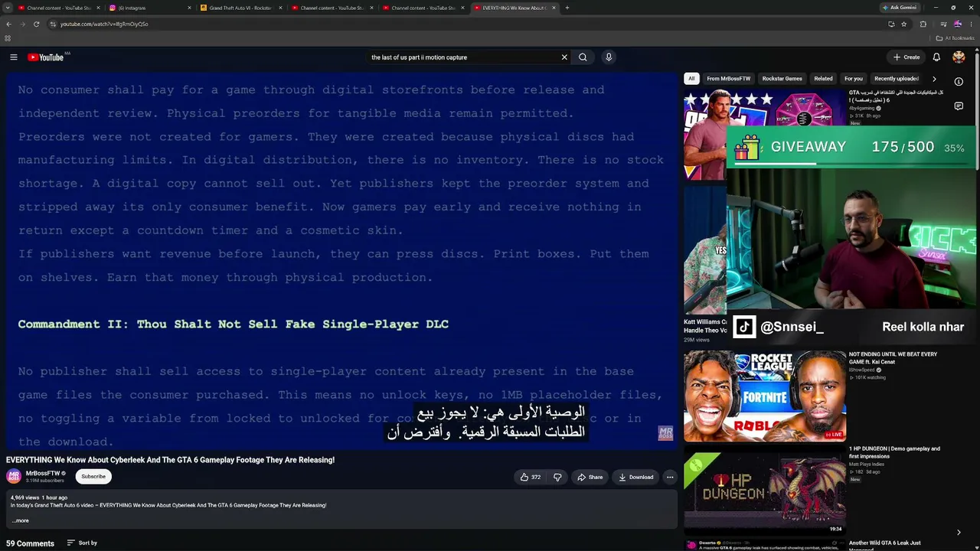Go to the YouTube home logo
The height and width of the screenshot is (551, 980).
[46, 57]
